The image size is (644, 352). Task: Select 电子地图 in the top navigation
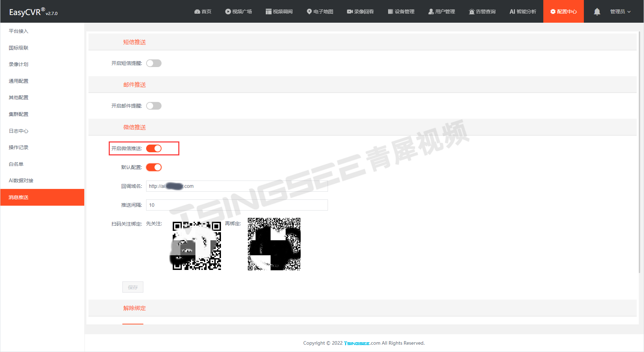pos(320,12)
